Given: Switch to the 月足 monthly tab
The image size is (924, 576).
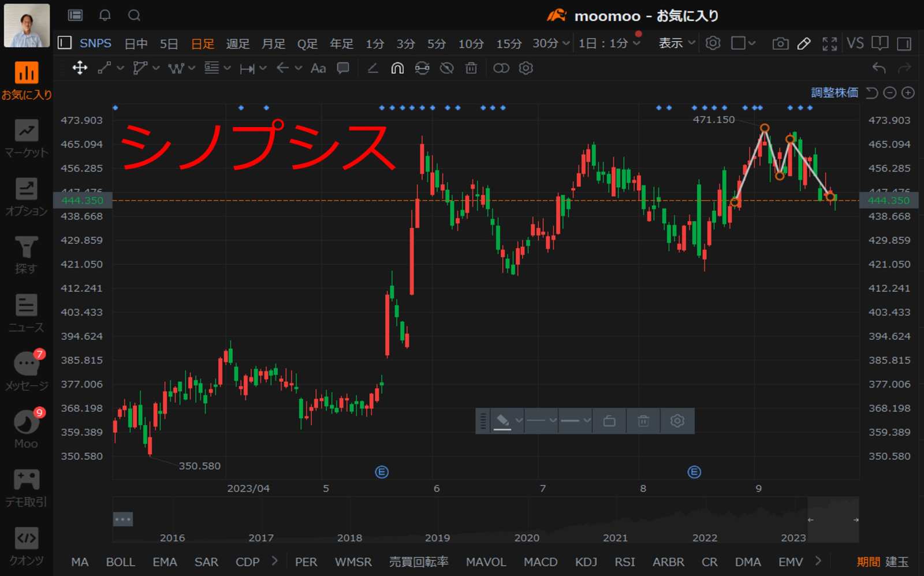Looking at the screenshot, I should tap(273, 44).
